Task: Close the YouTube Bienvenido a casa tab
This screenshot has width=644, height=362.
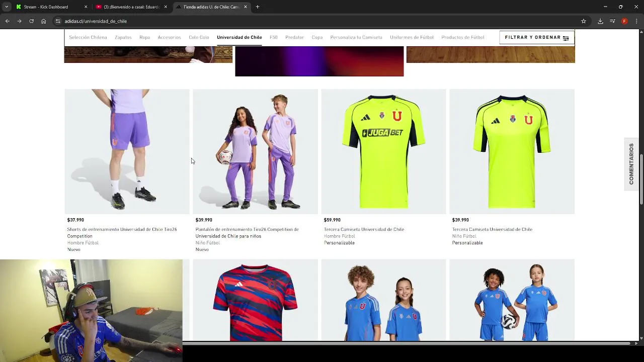Action: pos(166,7)
